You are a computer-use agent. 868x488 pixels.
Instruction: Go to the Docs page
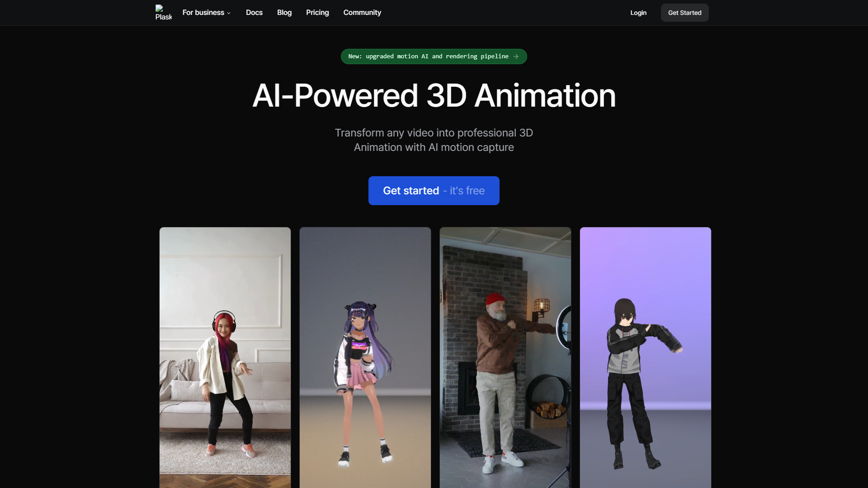(254, 13)
